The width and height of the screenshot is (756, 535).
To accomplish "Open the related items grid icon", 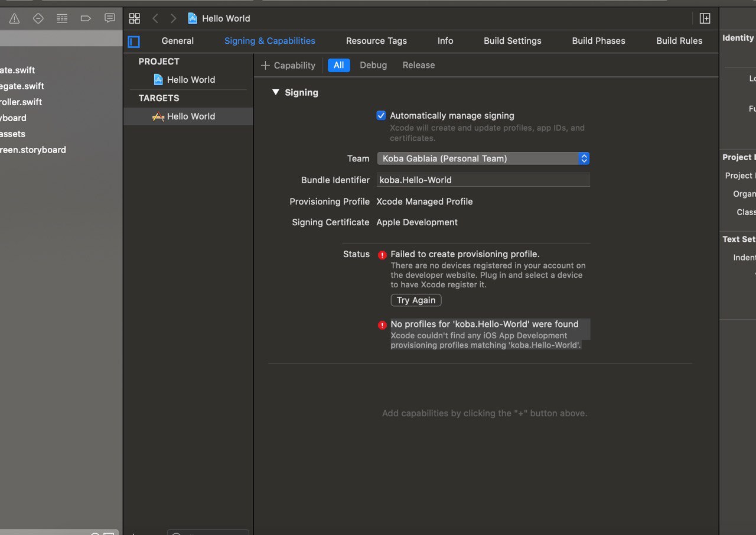I will tap(135, 18).
